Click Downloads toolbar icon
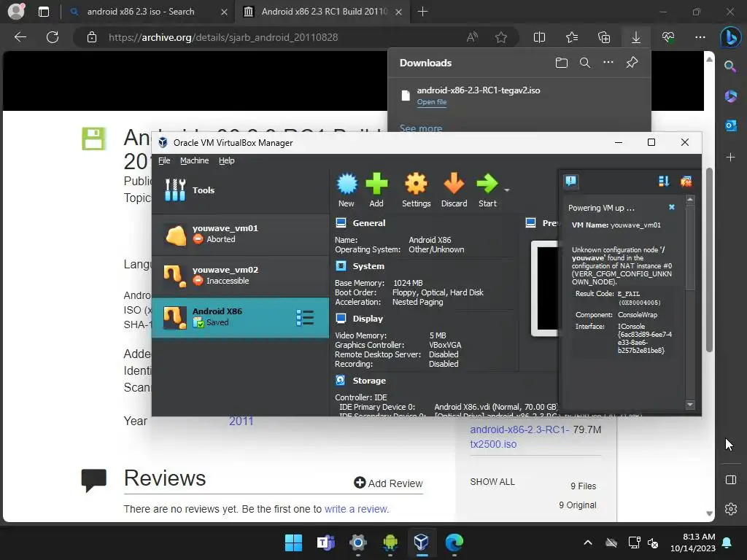Viewport: 747px width, 560px height. [636, 37]
